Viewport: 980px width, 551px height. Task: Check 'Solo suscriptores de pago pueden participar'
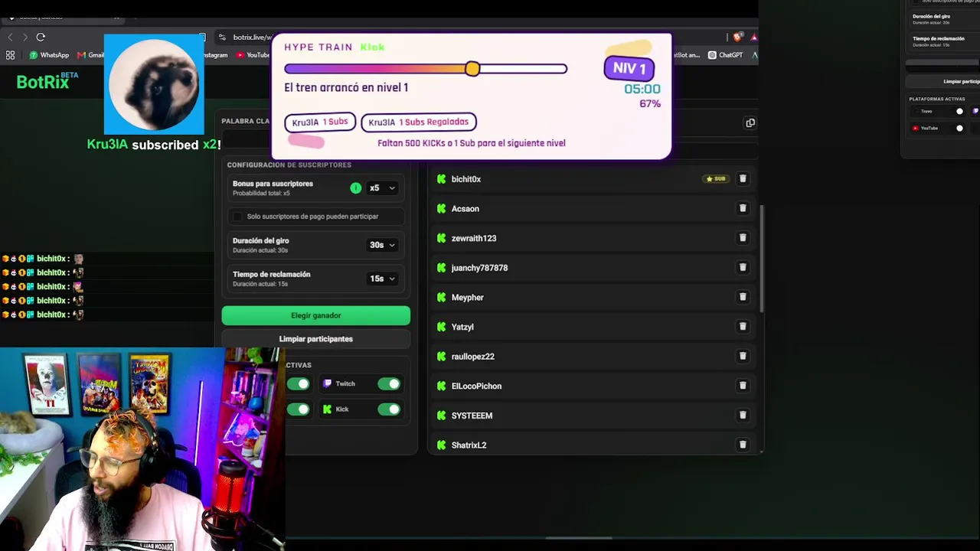[237, 217]
